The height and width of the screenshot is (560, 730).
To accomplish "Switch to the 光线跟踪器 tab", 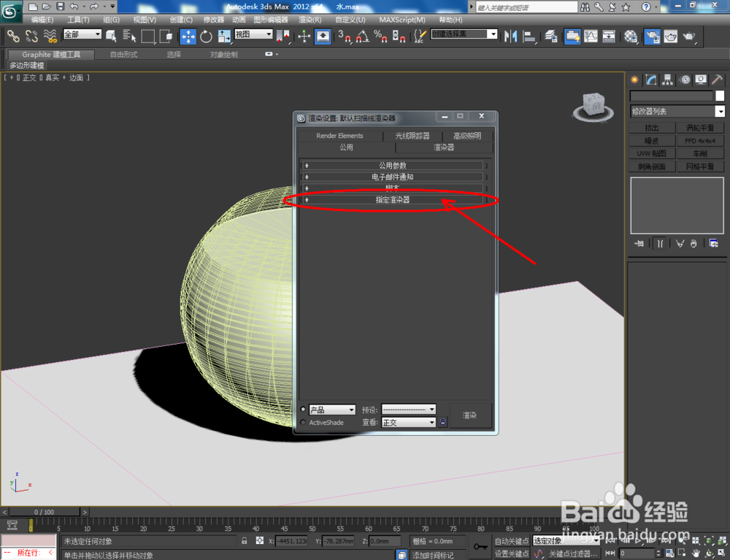I will coord(412,136).
